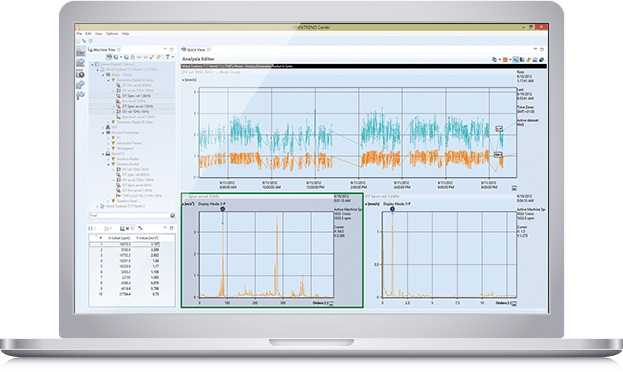Open the alarm status perspective with exclamation mark
This screenshot has height=372, width=623.
(x=81, y=74)
